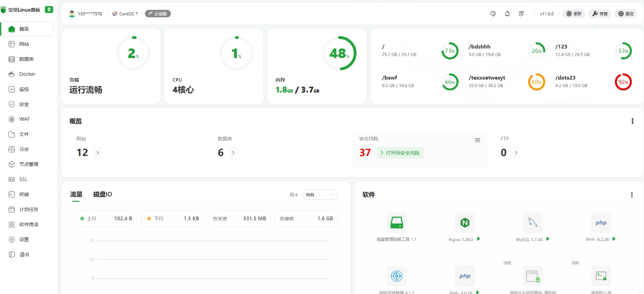Image resolution: width=644 pixels, height=294 pixels.
Task: Click the notes icon beside the bell
Action: 521,14
